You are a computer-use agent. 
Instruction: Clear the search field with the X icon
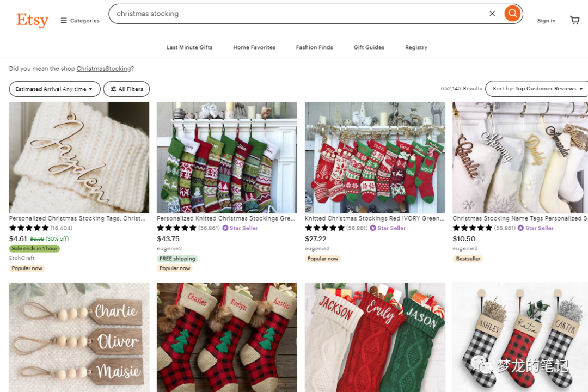492,14
